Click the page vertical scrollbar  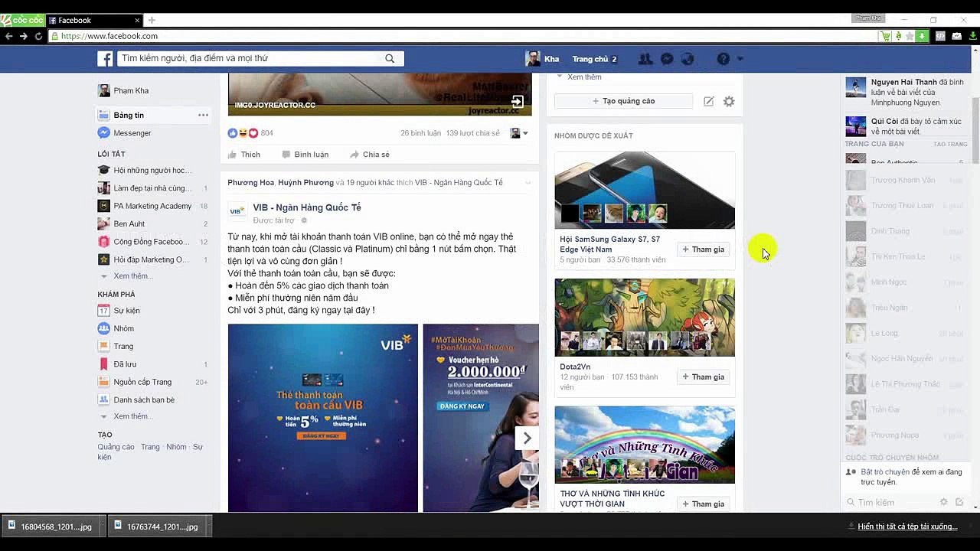pyautogui.click(x=975, y=130)
